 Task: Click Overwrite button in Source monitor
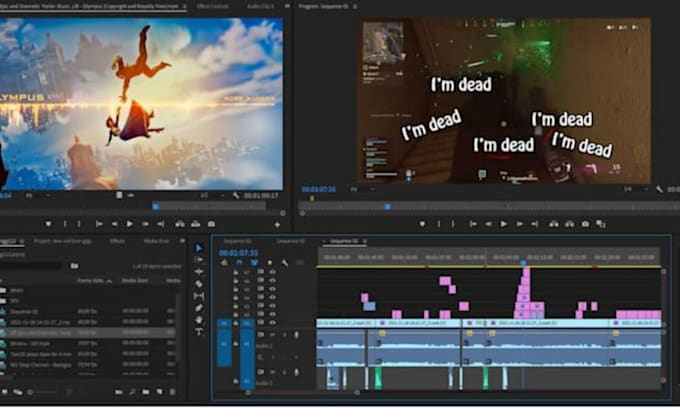(x=196, y=224)
